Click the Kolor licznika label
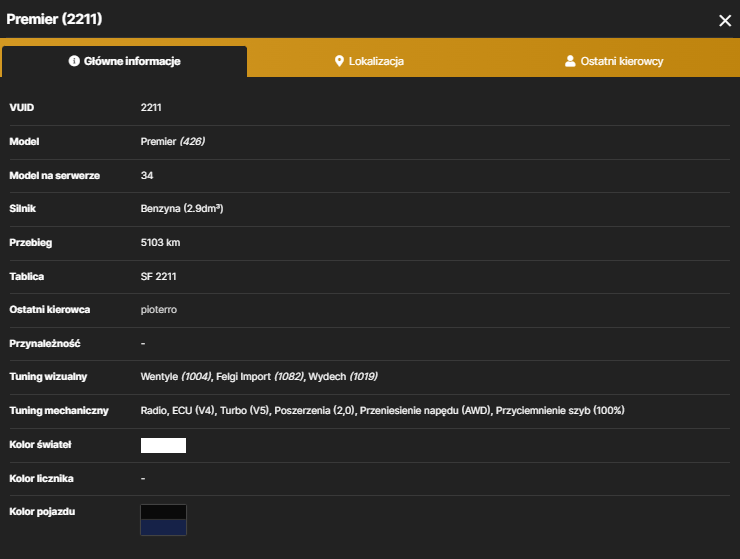 click(x=42, y=479)
